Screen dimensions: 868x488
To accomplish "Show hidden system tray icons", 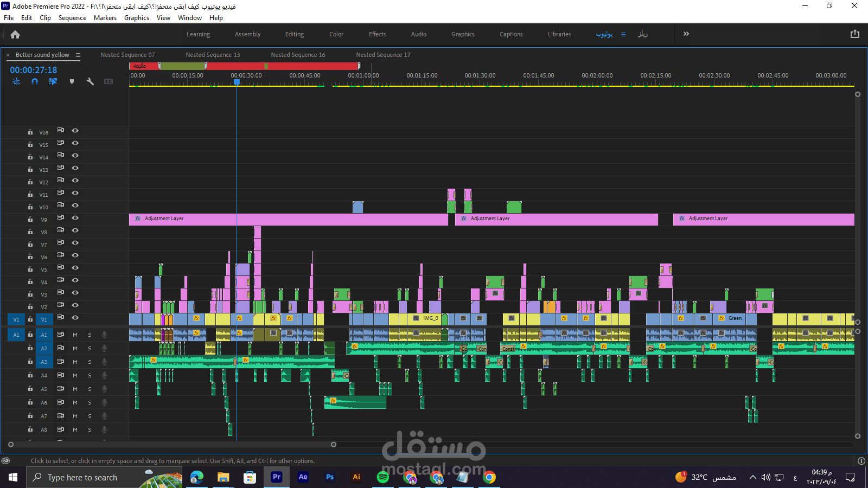I will pyautogui.click(x=752, y=477).
